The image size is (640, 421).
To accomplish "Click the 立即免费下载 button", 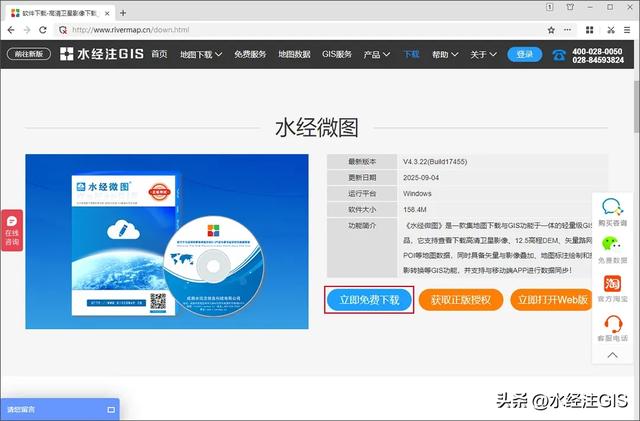I will [369, 300].
